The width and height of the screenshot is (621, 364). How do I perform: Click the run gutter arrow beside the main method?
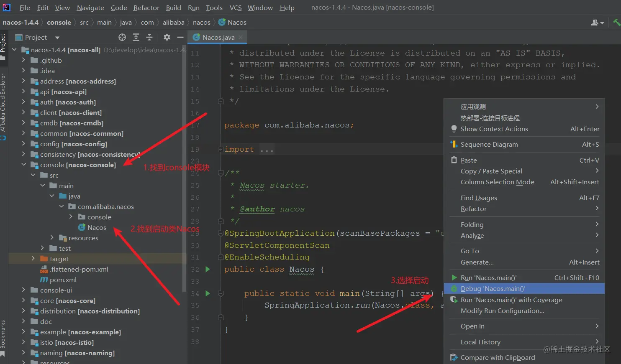(208, 293)
